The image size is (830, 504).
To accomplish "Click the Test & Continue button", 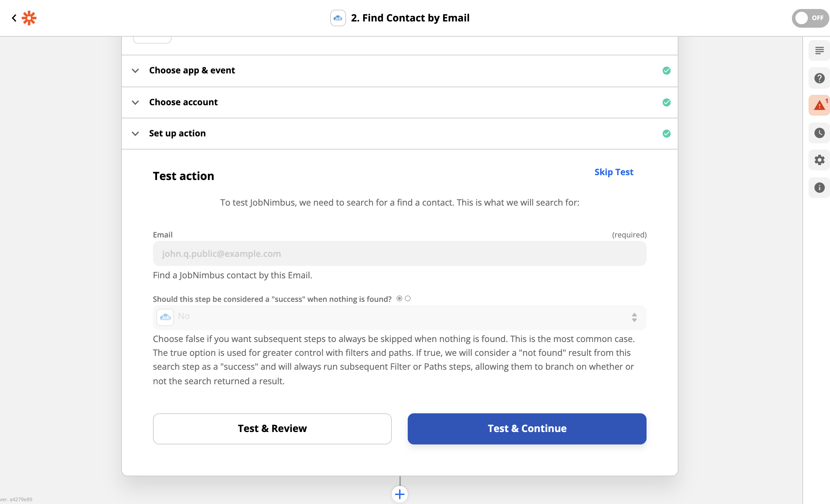I will click(527, 428).
